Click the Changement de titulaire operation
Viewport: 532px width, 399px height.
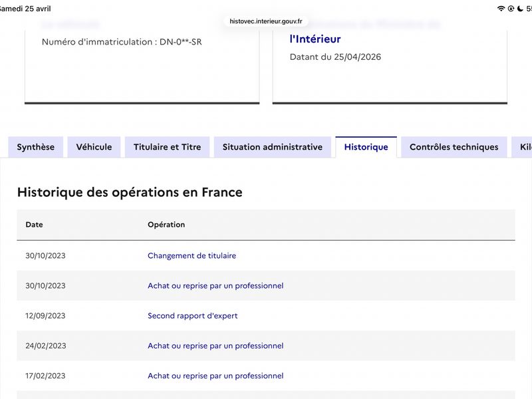coord(192,255)
